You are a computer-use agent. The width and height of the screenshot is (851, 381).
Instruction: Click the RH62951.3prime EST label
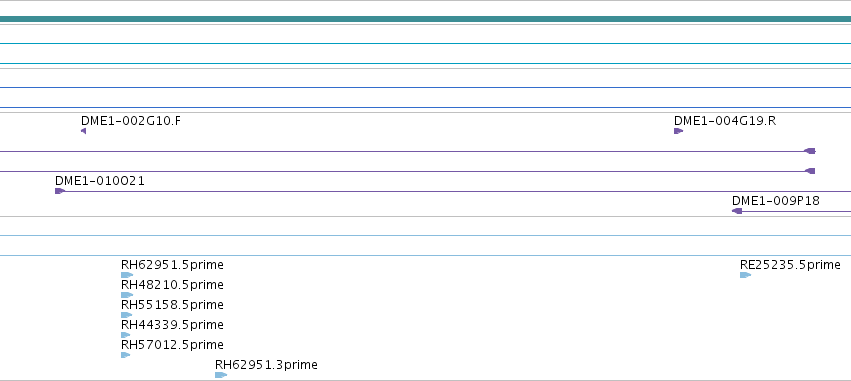point(266,365)
